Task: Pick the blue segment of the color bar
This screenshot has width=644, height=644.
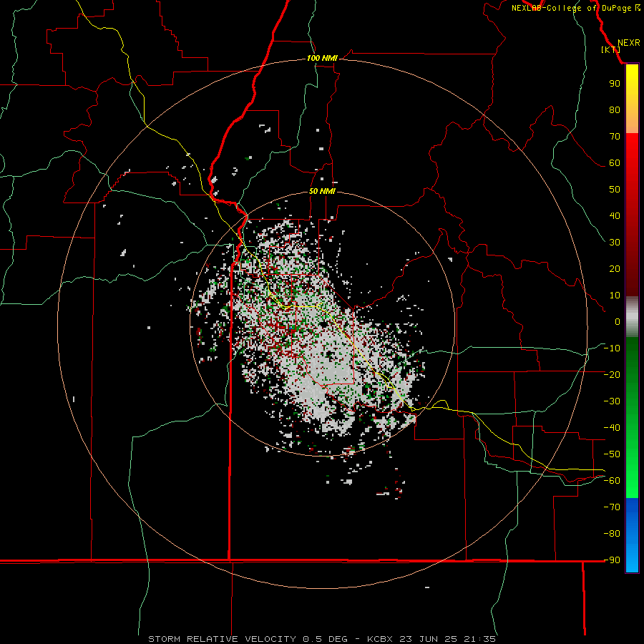Action: click(x=632, y=535)
